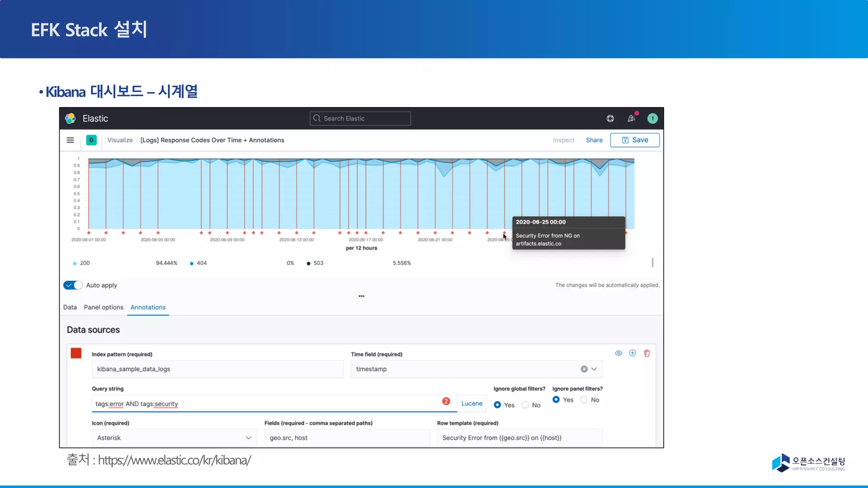This screenshot has width=868, height=488.
Task: Open the hamburger navigation menu
Action: (70, 140)
